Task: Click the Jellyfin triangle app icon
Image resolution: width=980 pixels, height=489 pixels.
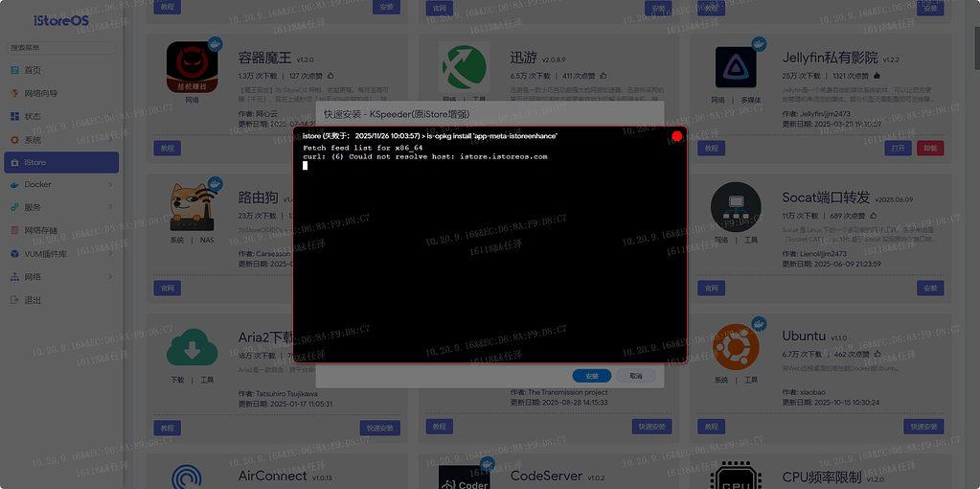Action: 736,67
